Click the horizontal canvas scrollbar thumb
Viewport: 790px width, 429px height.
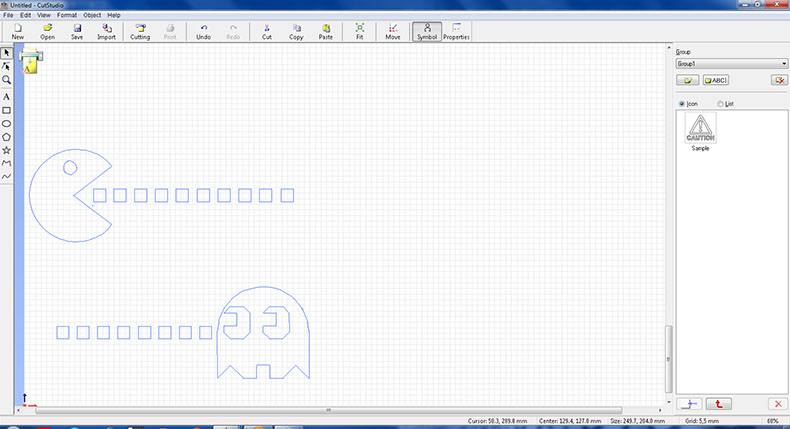pyautogui.click(x=328, y=410)
